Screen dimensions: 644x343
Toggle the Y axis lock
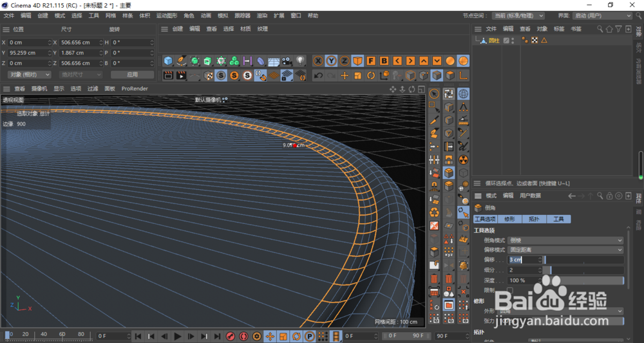(x=332, y=61)
